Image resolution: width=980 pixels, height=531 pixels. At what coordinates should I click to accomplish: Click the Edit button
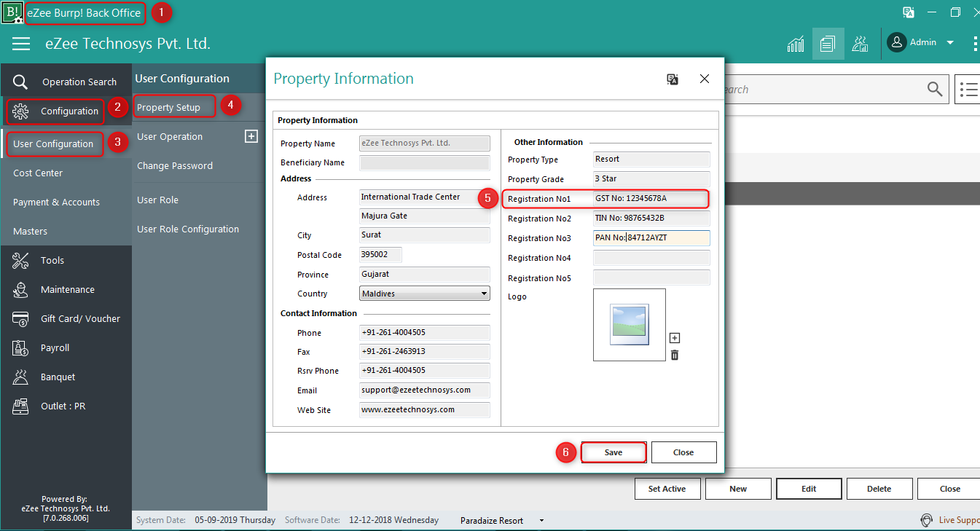click(x=809, y=489)
